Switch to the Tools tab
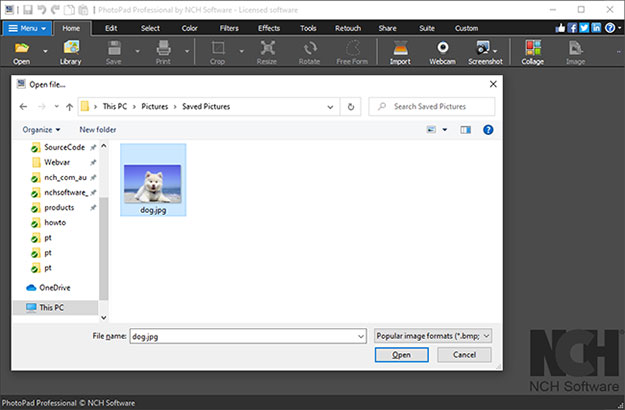The width and height of the screenshot is (625, 410). (x=308, y=28)
